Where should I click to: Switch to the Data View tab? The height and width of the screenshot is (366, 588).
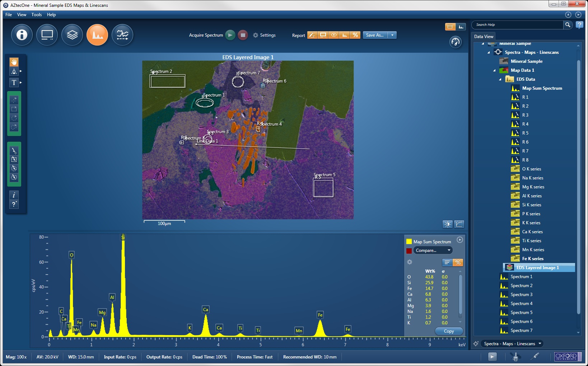484,36
